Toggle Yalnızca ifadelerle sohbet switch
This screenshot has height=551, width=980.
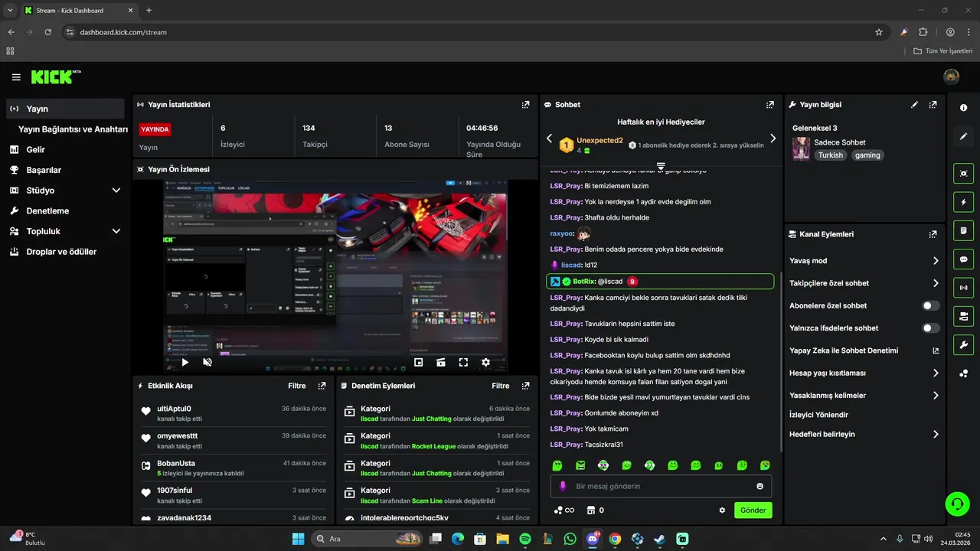pos(931,328)
